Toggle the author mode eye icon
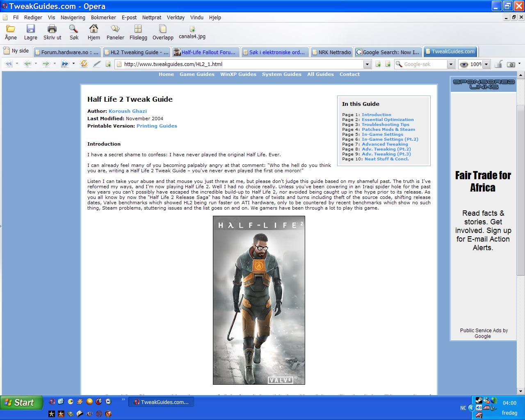Screen dimensions: 525x420 464,64
